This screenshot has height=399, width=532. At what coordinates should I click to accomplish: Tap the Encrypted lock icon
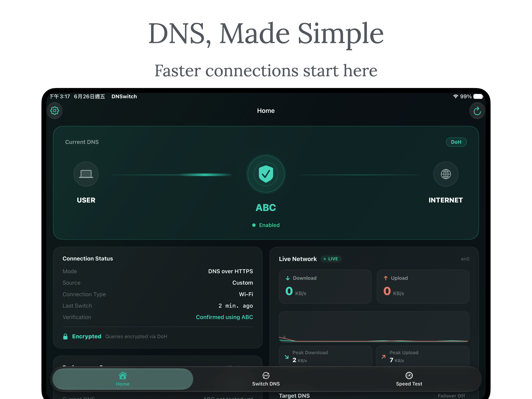point(65,336)
